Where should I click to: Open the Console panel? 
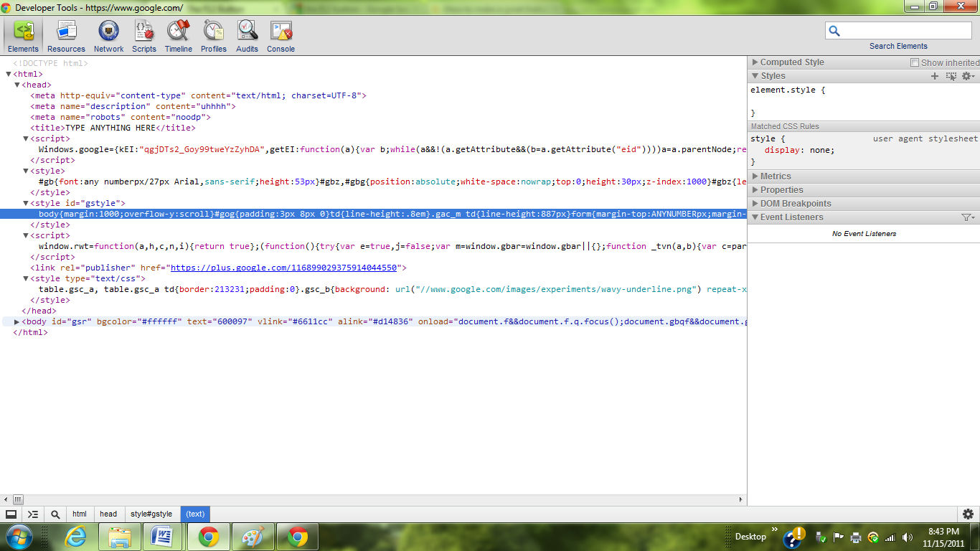click(x=281, y=36)
